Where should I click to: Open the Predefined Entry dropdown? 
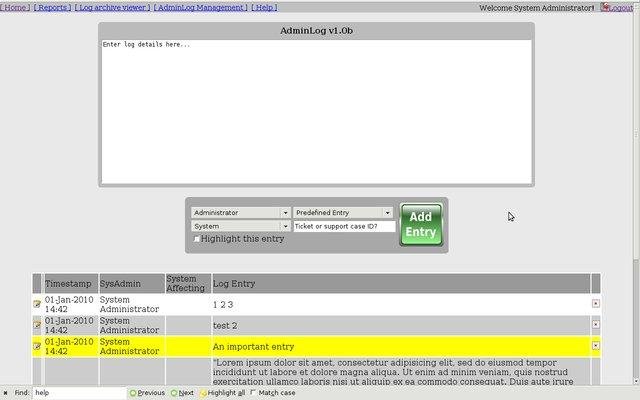pos(343,213)
